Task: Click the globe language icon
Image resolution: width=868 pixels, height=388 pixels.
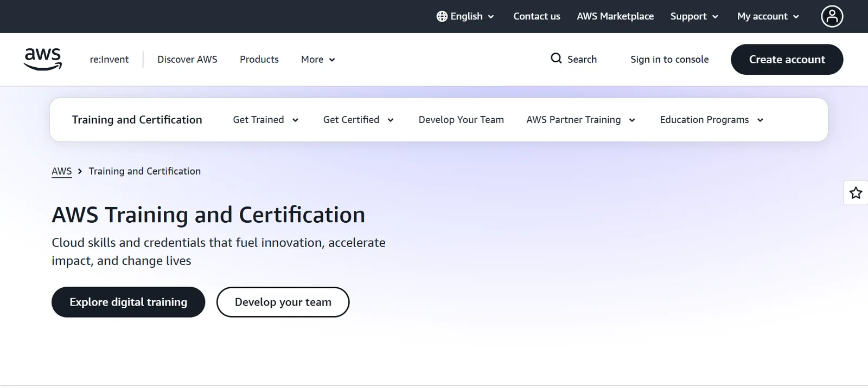Action: (x=442, y=16)
